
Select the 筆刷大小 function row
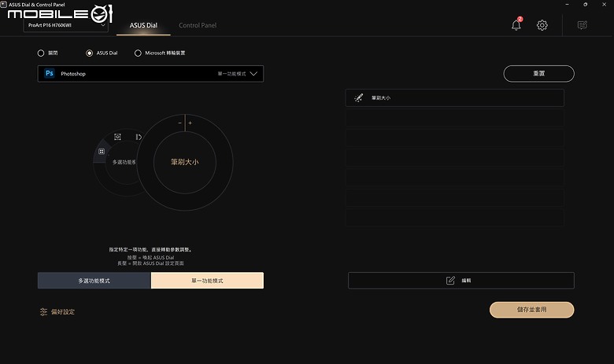(x=455, y=97)
